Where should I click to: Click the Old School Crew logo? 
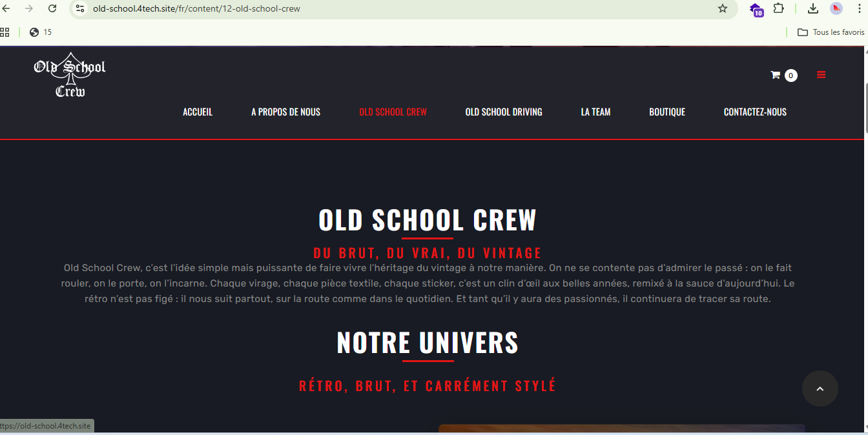coord(70,76)
